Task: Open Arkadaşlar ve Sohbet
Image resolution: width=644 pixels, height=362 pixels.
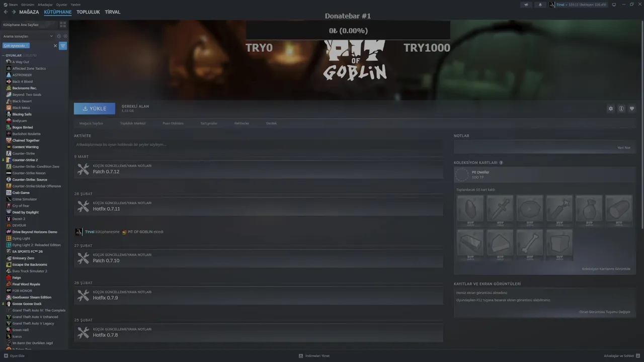Action: click(x=622, y=356)
